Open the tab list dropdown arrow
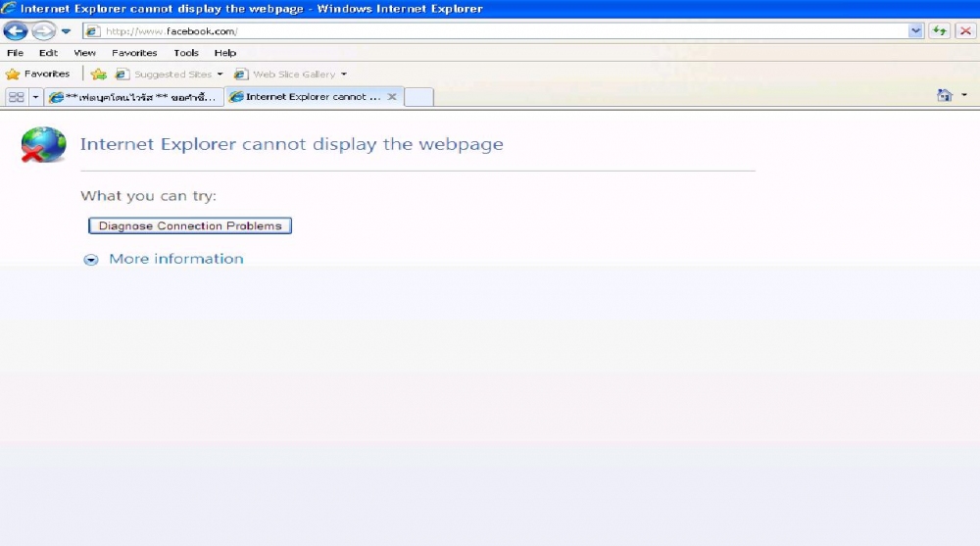 35,97
